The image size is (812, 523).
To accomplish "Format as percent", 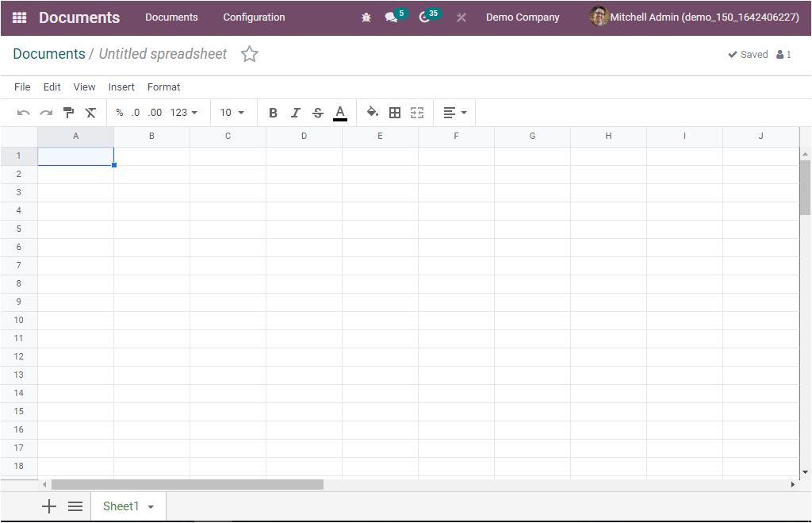I will point(120,113).
